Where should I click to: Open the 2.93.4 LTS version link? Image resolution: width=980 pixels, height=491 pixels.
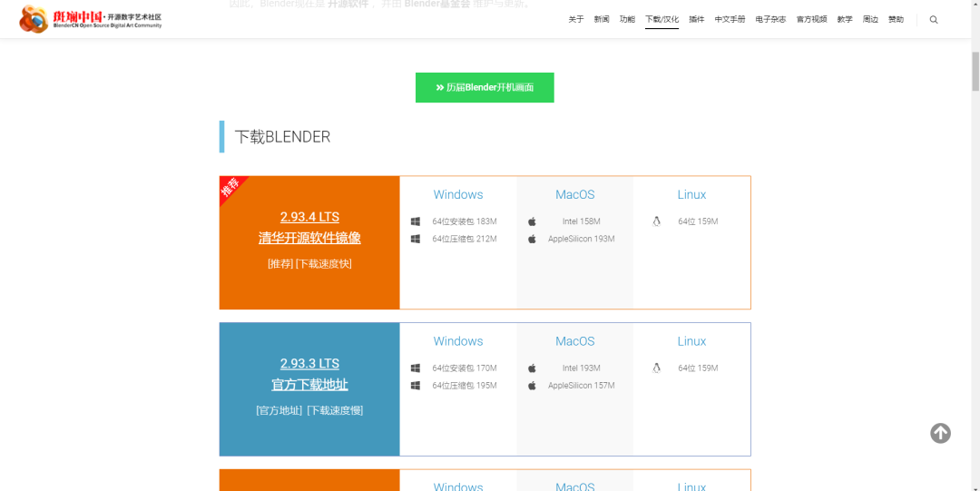[x=309, y=217]
